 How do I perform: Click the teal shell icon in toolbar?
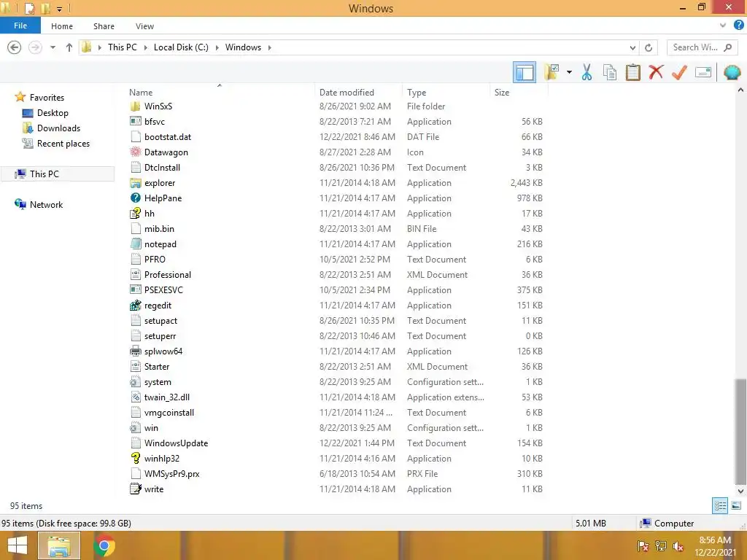tap(732, 72)
